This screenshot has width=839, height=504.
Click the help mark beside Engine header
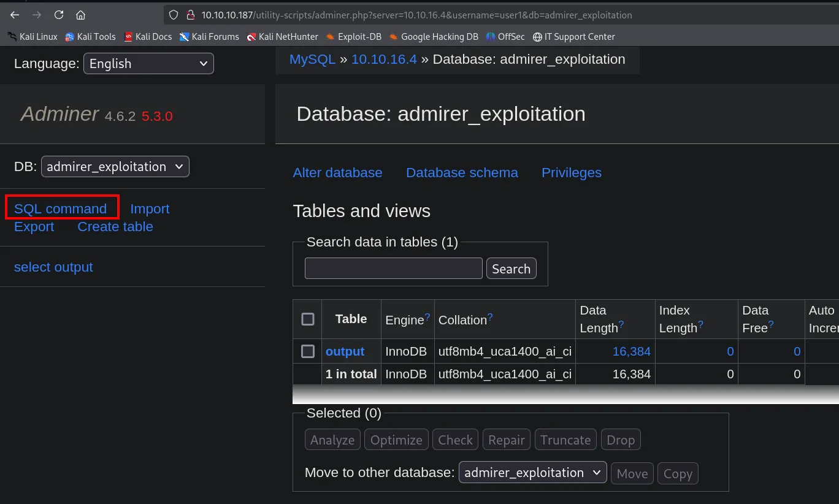(427, 316)
